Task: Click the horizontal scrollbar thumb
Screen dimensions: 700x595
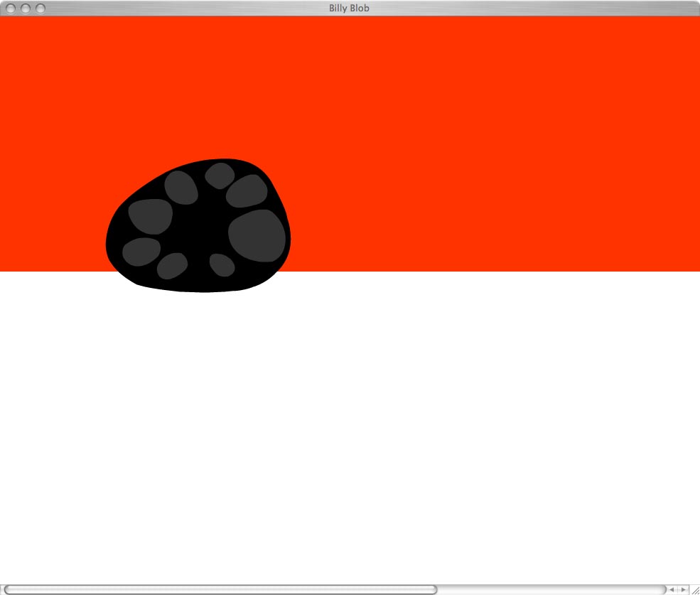Action: [x=220, y=589]
